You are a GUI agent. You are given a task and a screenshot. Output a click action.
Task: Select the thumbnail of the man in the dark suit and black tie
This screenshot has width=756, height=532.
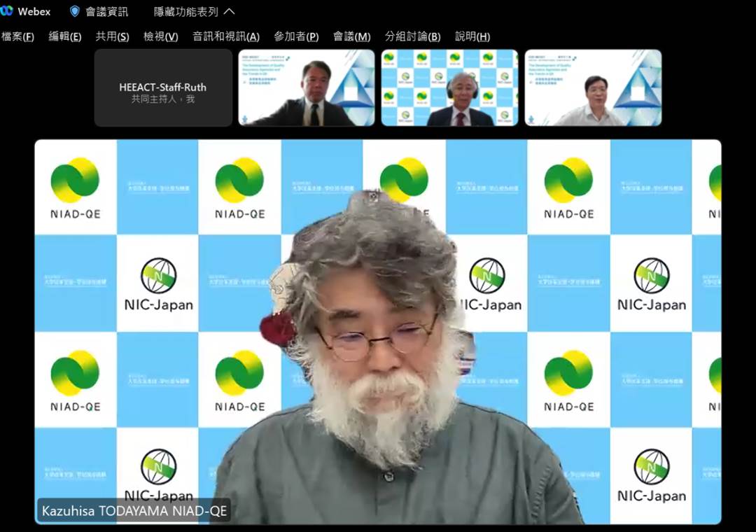click(306, 87)
